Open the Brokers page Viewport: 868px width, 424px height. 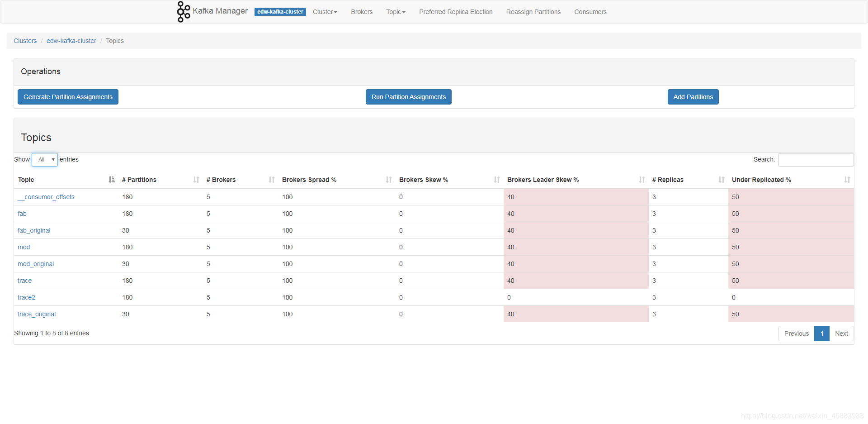362,12
